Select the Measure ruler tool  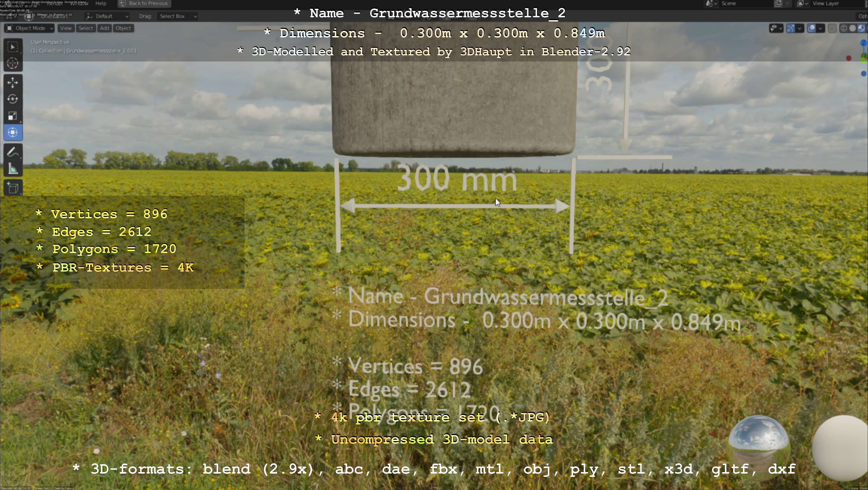pyautogui.click(x=13, y=169)
